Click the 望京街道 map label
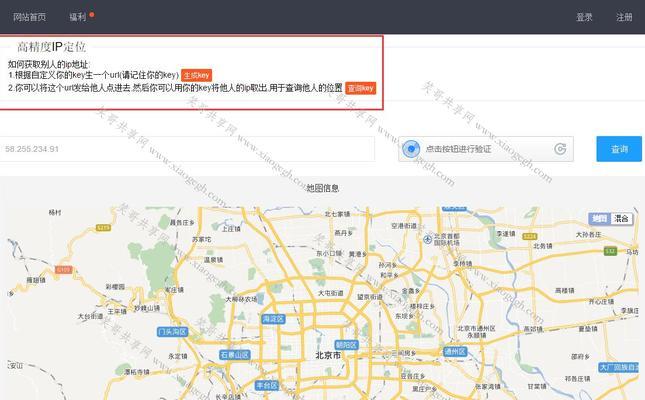This screenshot has height=400, width=645. pyautogui.click(x=370, y=297)
